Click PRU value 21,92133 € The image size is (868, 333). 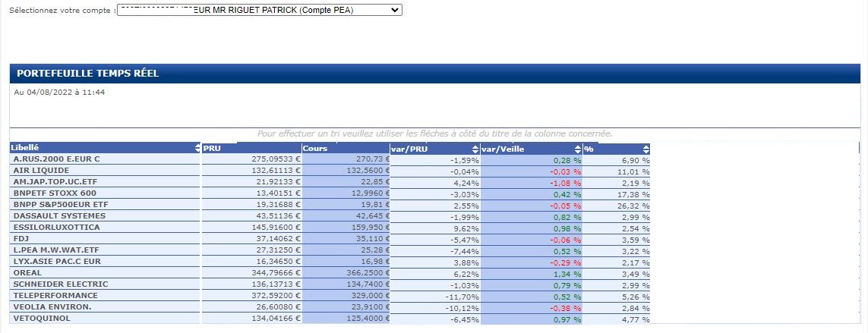pos(278,181)
